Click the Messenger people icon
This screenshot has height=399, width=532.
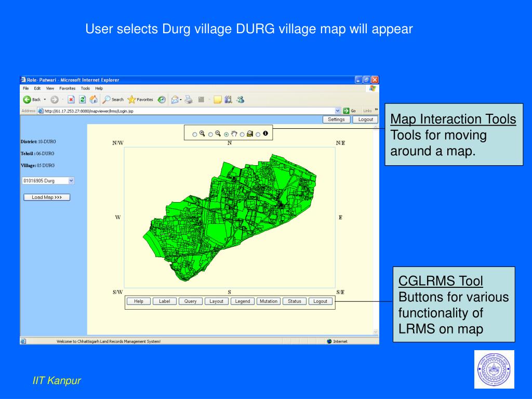coord(241,99)
